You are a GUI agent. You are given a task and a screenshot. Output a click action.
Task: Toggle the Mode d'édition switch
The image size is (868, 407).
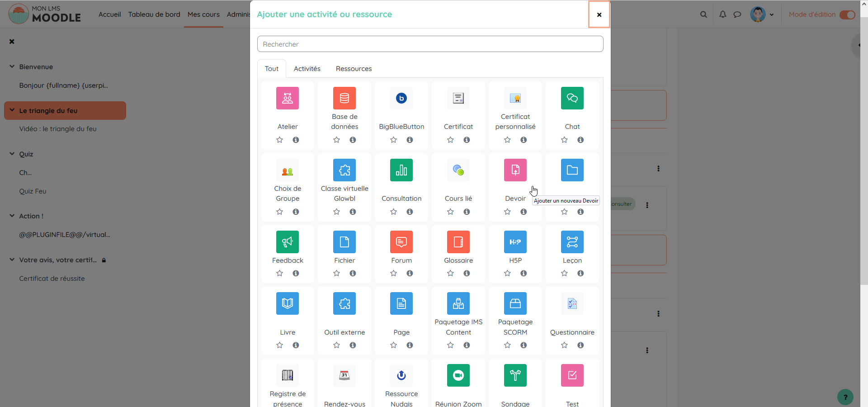(847, 14)
